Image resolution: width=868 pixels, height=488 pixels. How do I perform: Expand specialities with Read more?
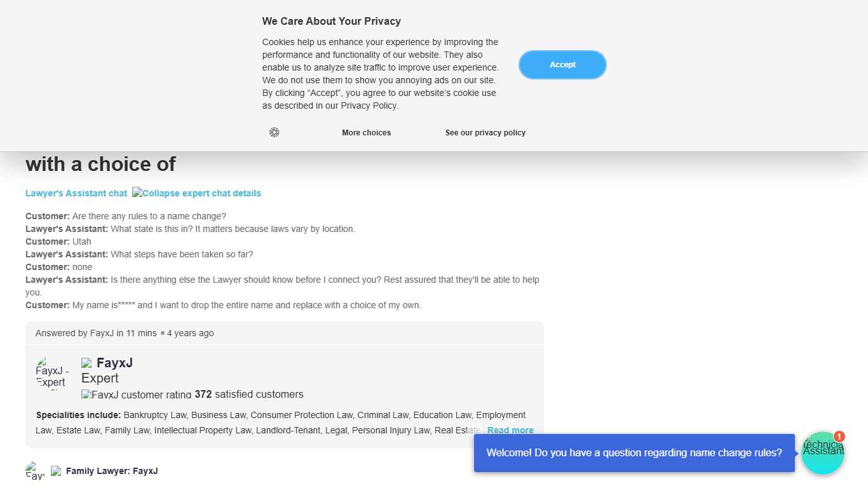pyautogui.click(x=510, y=430)
